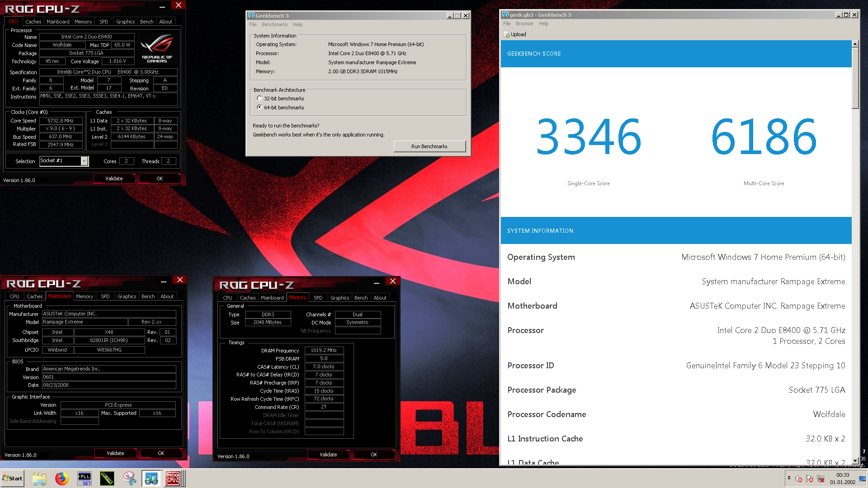Click the disconnected network tray icon
868x488 pixels.
click(x=821, y=479)
